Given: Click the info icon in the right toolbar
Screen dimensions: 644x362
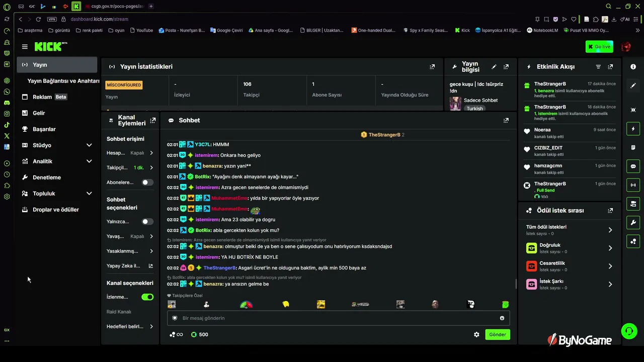Looking at the screenshot, I should coord(633,67).
